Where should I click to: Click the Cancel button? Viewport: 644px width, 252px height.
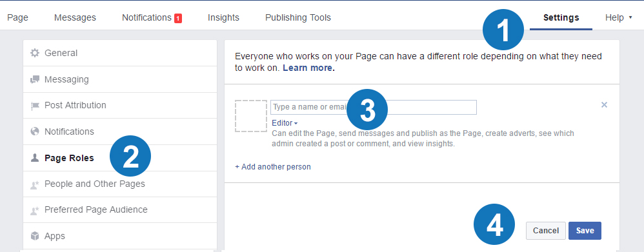click(546, 231)
